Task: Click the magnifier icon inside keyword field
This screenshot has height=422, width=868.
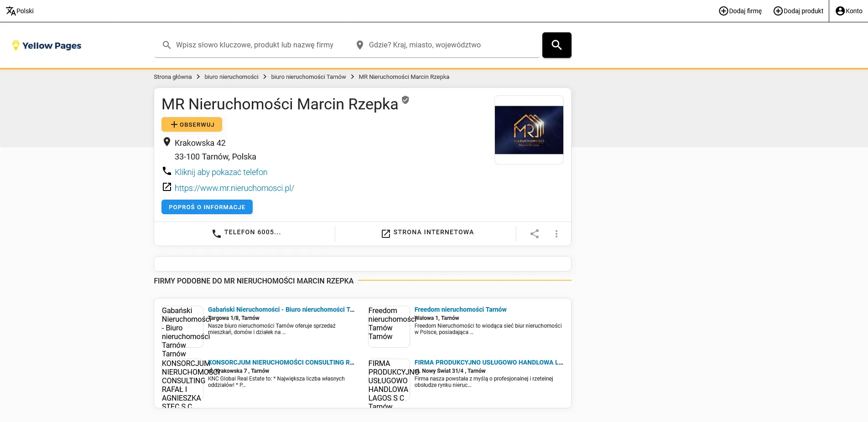Action: [167, 45]
